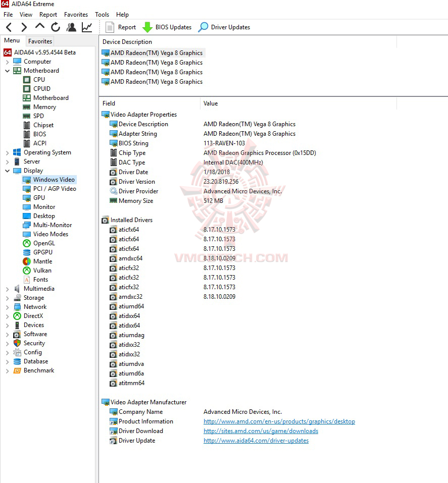
Task: Go forward using the right arrow
Action: [24, 27]
